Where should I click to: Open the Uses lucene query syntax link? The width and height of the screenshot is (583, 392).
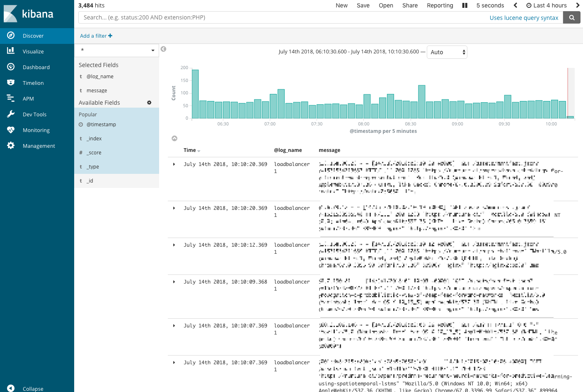524,18
